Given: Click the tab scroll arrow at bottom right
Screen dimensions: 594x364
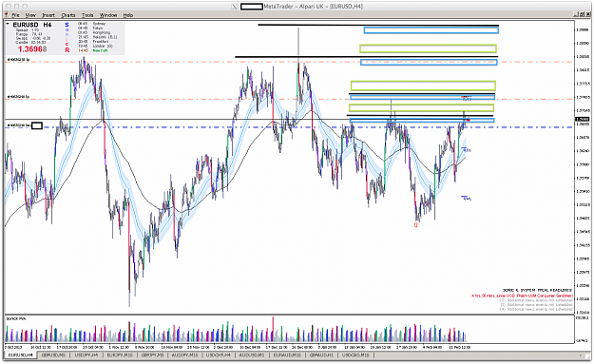Looking at the screenshot, I should (x=581, y=355).
